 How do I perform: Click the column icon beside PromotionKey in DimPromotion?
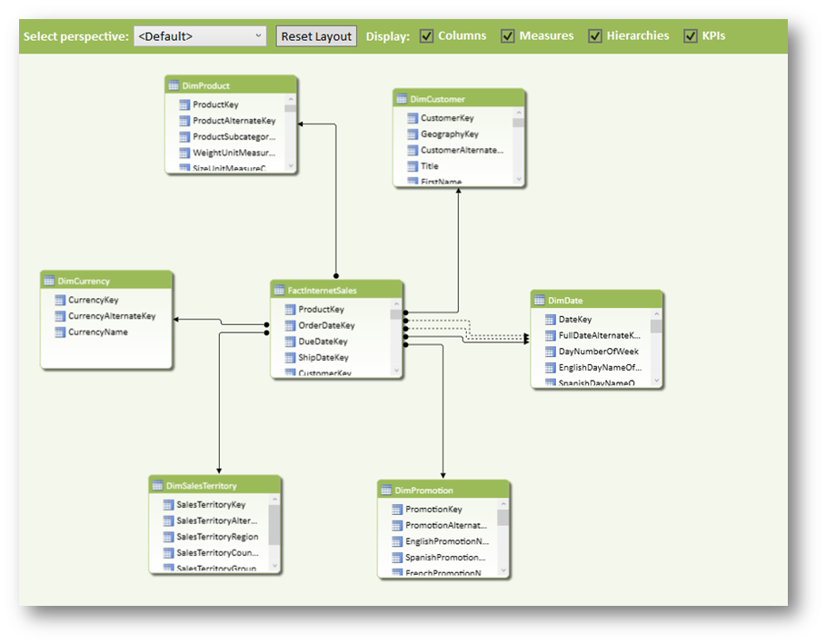[395, 509]
